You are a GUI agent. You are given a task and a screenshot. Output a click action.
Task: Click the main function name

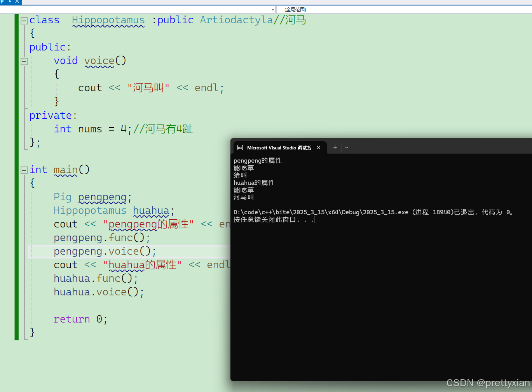tap(66, 170)
